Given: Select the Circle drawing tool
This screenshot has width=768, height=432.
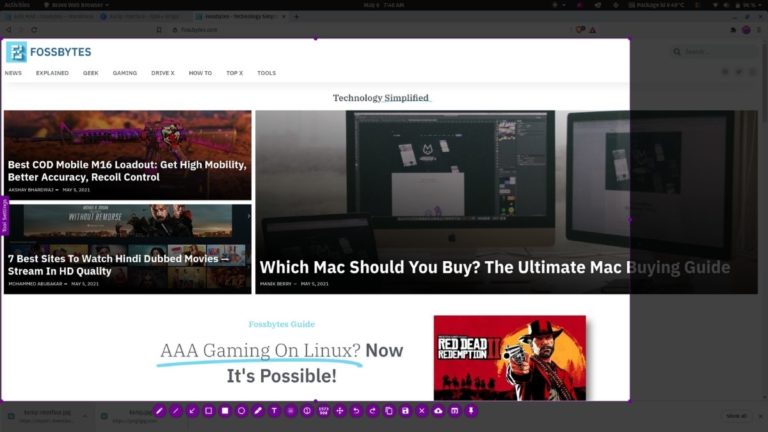Looking at the screenshot, I should [241, 411].
